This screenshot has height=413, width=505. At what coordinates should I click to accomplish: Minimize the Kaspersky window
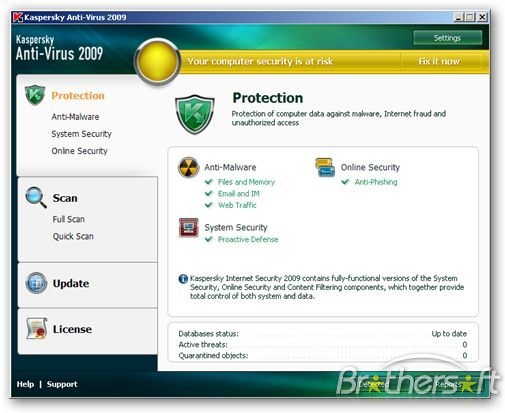[x=459, y=17]
